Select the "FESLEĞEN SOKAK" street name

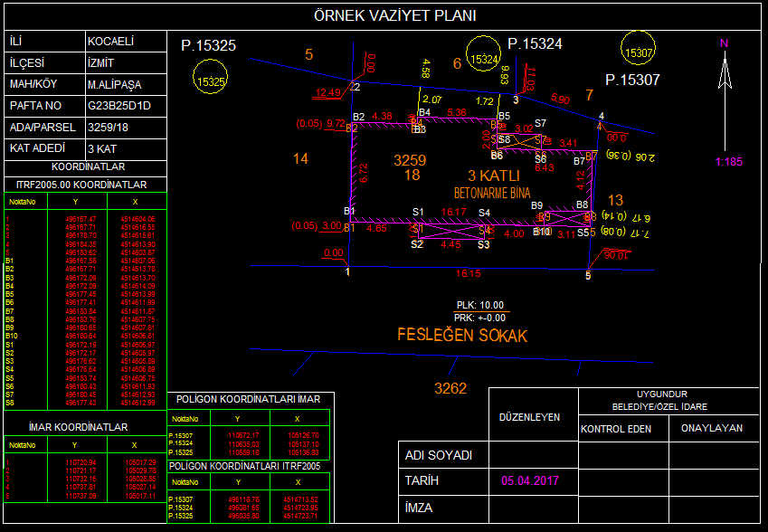pyautogui.click(x=462, y=336)
